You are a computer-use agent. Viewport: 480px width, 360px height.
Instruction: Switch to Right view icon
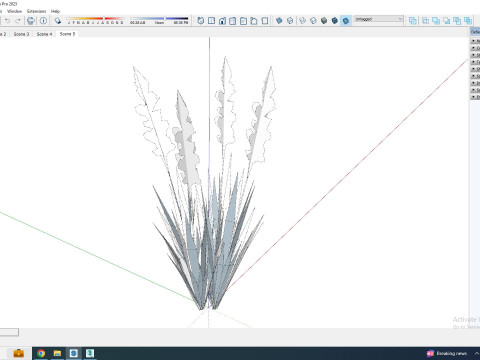coord(233,21)
